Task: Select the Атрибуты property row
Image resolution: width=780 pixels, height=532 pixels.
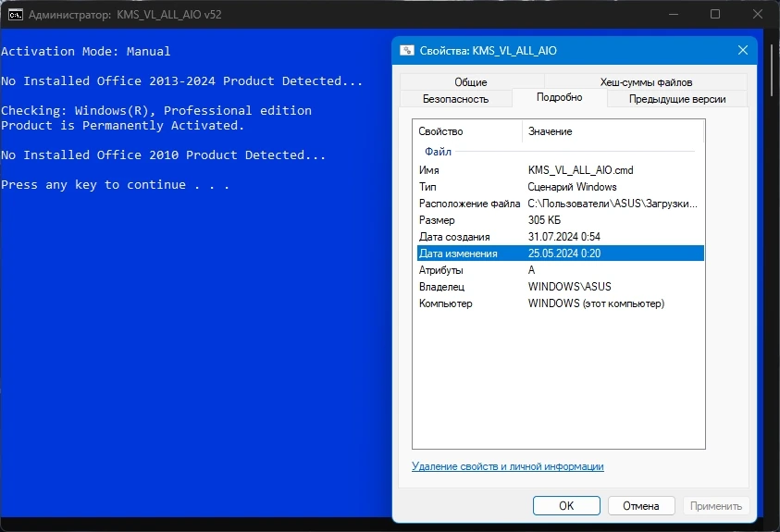Action: click(x=560, y=270)
